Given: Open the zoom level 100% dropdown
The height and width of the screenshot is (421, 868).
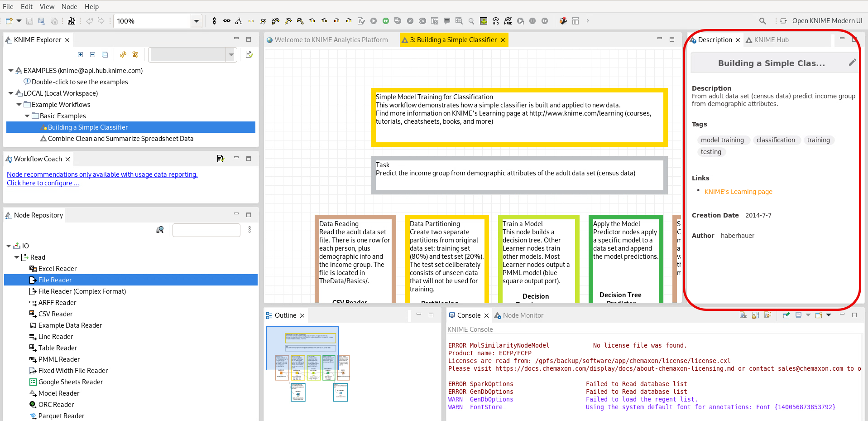Looking at the screenshot, I should 196,21.
